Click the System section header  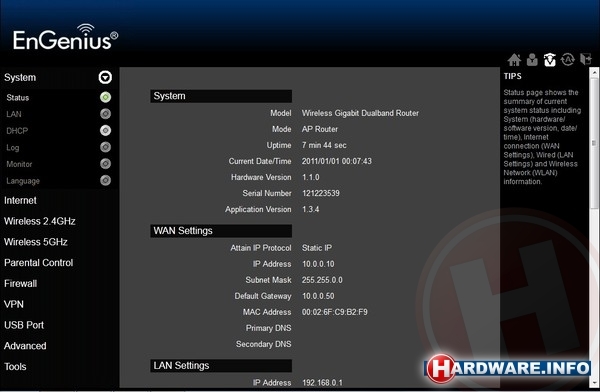(221, 96)
